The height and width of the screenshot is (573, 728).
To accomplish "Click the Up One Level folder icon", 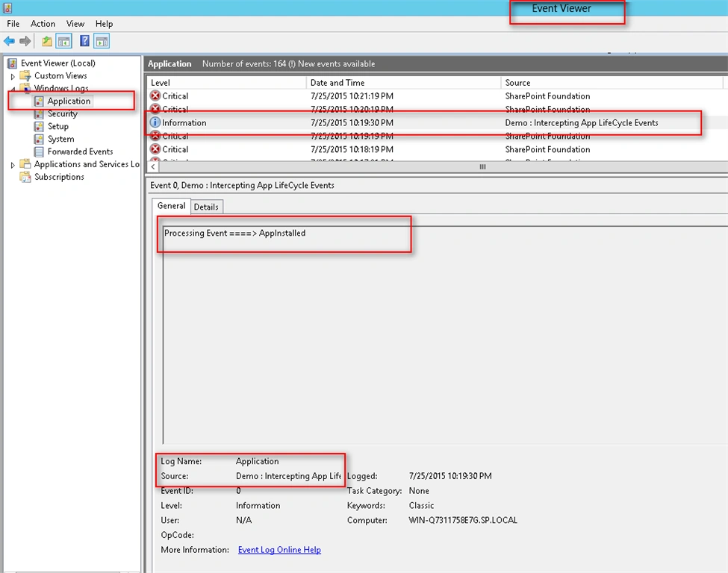I will pyautogui.click(x=47, y=41).
